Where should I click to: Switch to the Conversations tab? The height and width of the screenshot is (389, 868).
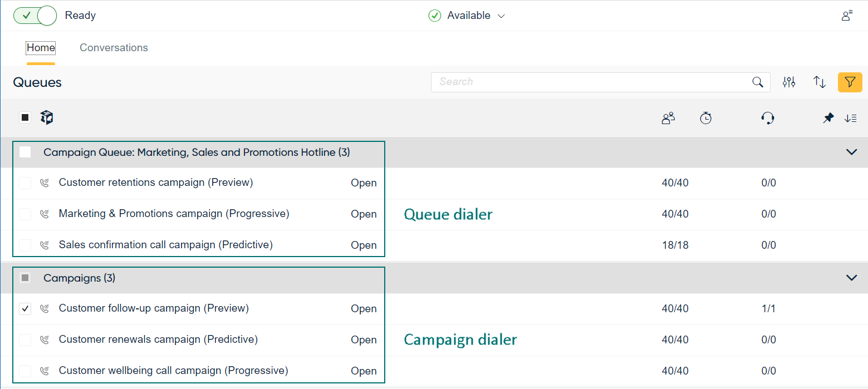[x=114, y=48]
